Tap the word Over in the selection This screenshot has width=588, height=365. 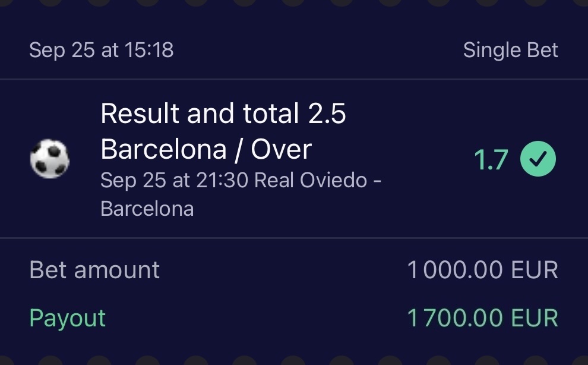[281, 149]
